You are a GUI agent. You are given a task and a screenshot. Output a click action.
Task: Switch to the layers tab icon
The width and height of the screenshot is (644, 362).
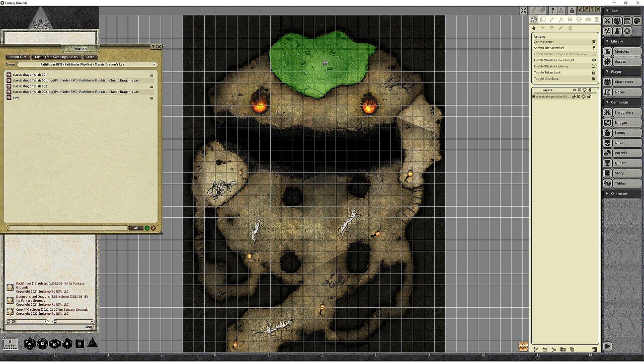[543, 20]
